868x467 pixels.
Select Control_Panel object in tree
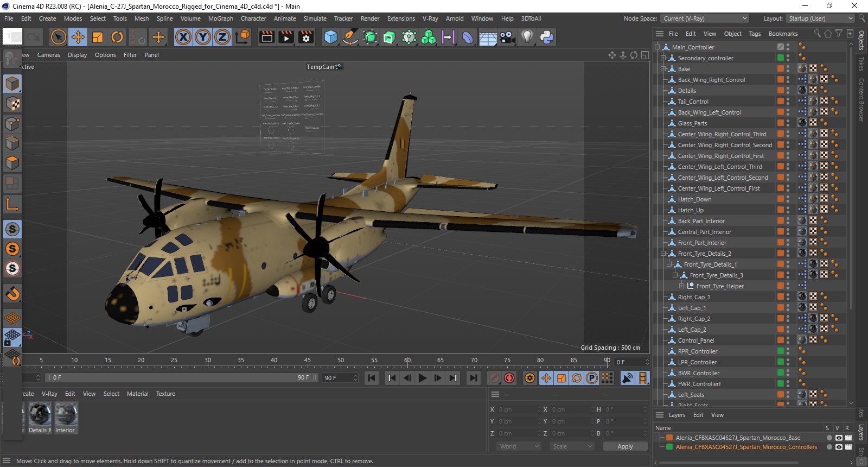point(695,340)
